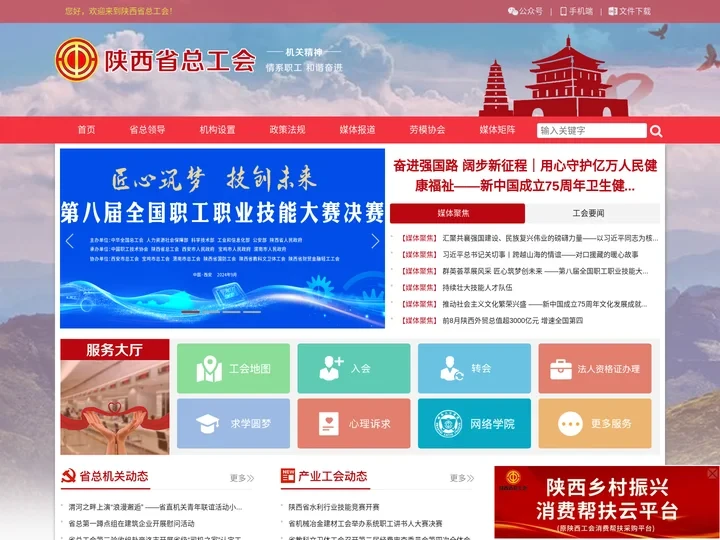The height and width of the screenshot is (540, 720).
Task: Click the 省总机关动态 section heading
Action: click(x=114, y=476)
